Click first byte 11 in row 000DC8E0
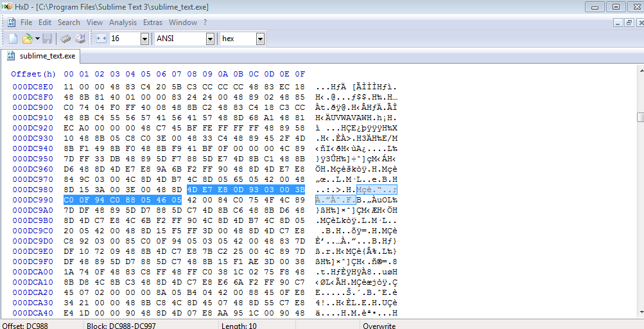 pyautogui.click(x=69, y=87)
